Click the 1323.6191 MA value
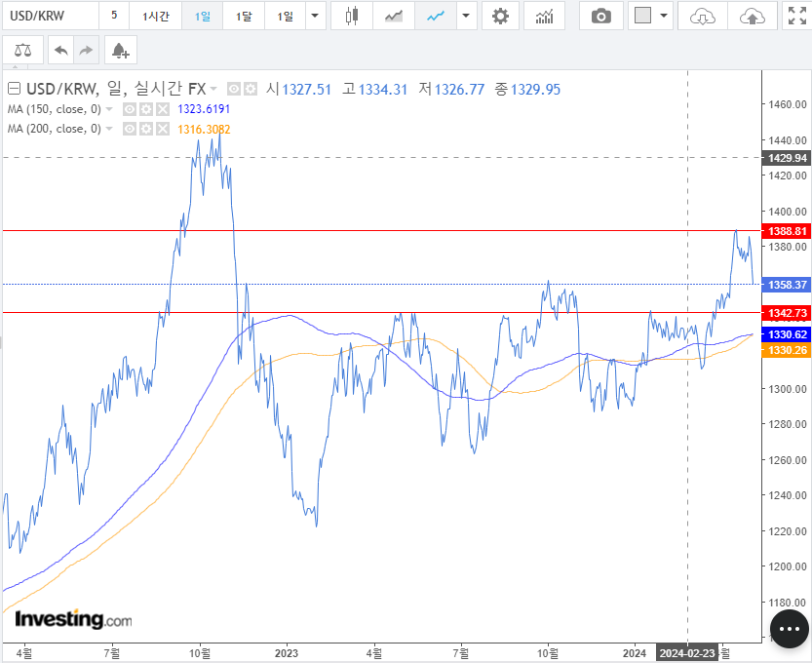This screenshot has height=663, width=812. [x=204, y=109]
